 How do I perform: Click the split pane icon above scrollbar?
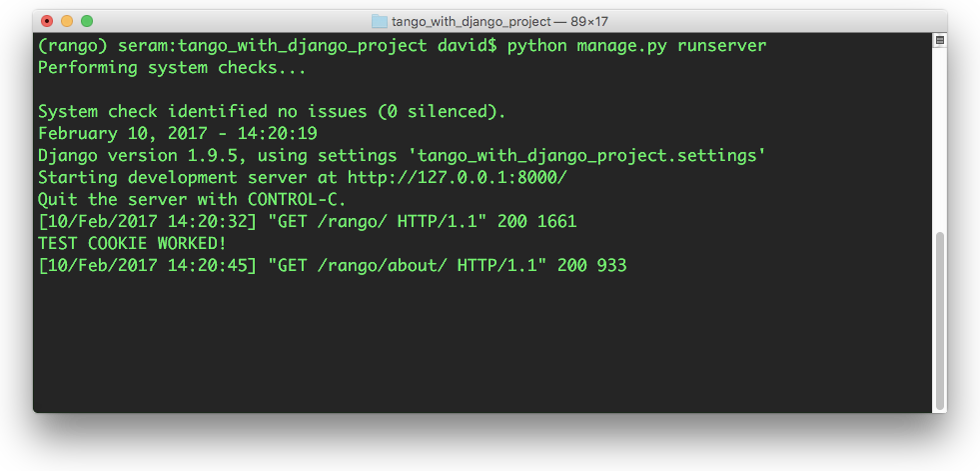pos(939,41)
